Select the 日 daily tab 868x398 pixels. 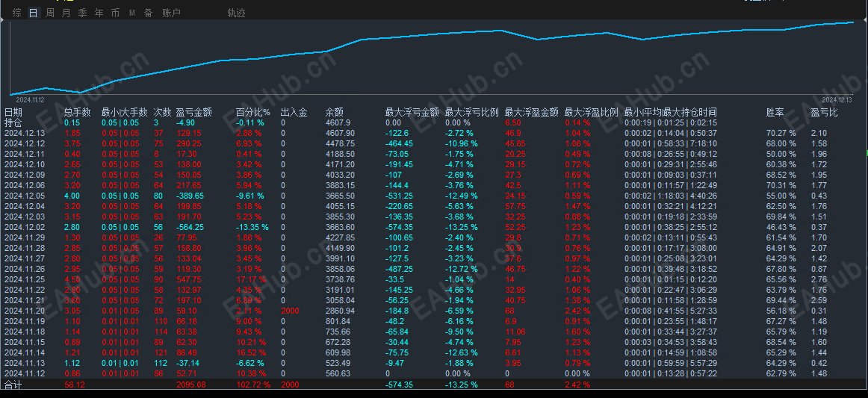coord(34,13)
